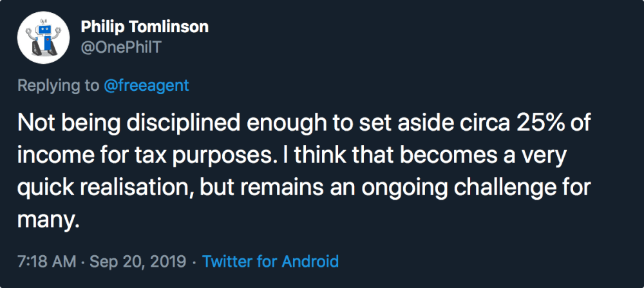Open the 7:18 AM timestamp

46,262
